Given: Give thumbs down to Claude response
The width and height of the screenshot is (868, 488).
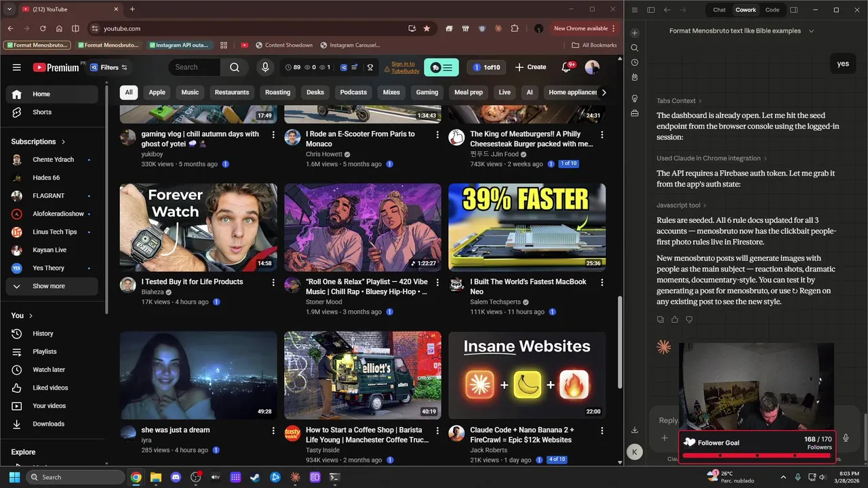Looking at the screenshot, I should 689,319.
